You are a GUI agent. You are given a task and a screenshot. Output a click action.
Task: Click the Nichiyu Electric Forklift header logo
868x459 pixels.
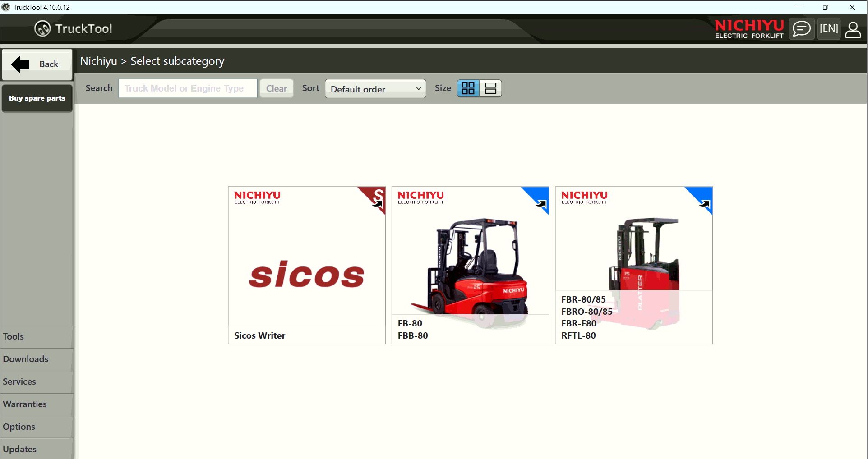pos(749,29)
